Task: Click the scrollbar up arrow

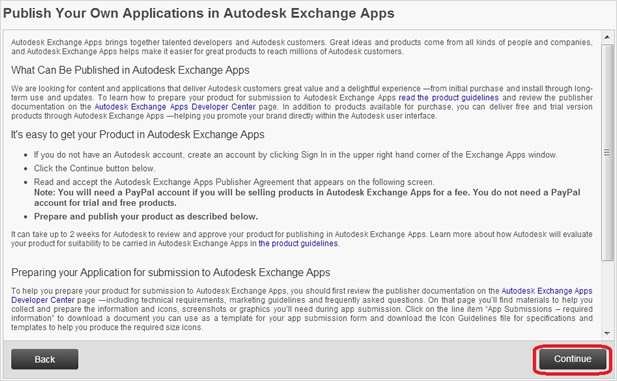Action: click(x=607, y=37)
